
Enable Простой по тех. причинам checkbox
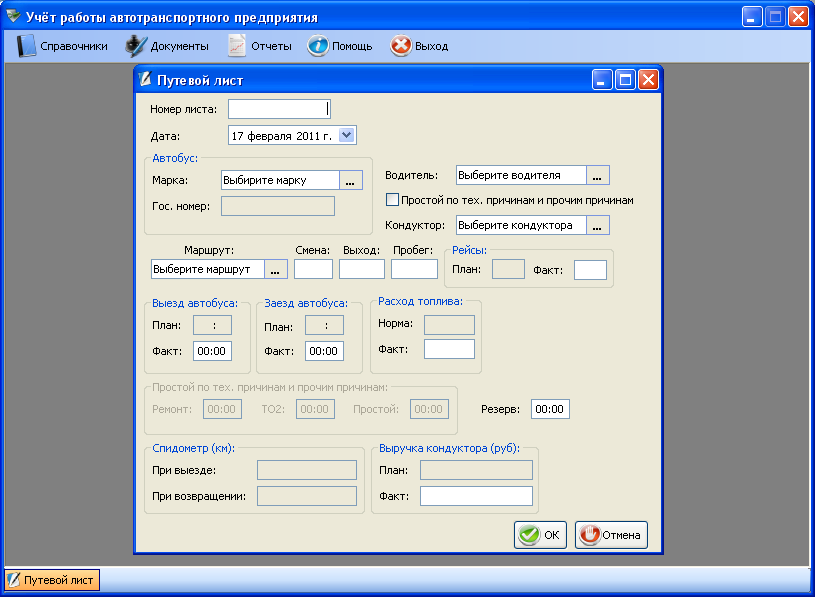[x=393, y=200]
